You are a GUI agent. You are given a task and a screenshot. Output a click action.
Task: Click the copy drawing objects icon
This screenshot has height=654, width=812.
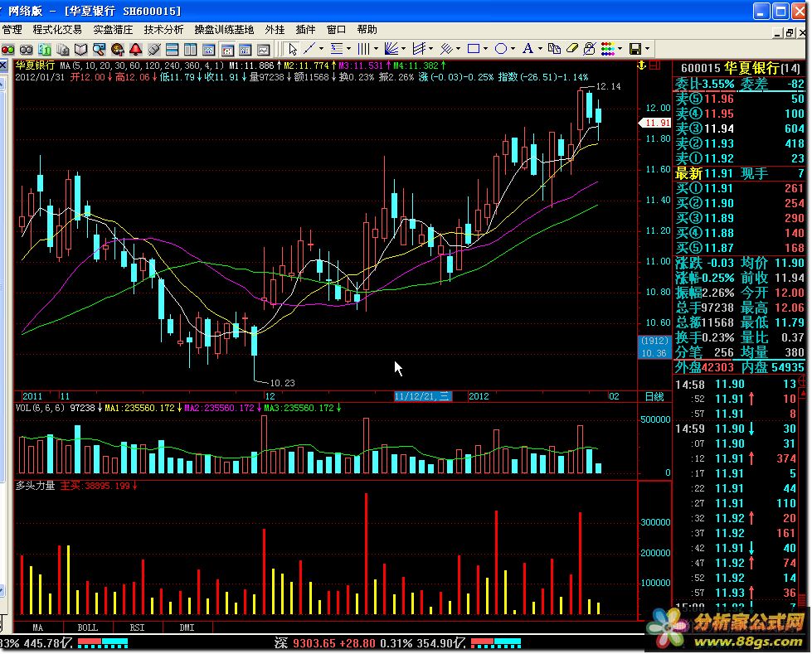pyautogui.click(x=554, y=49)
